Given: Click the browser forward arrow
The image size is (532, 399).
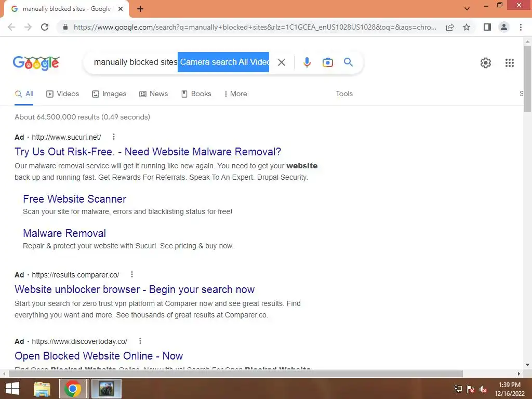Looking at the screenshot, I should [28, 27].
